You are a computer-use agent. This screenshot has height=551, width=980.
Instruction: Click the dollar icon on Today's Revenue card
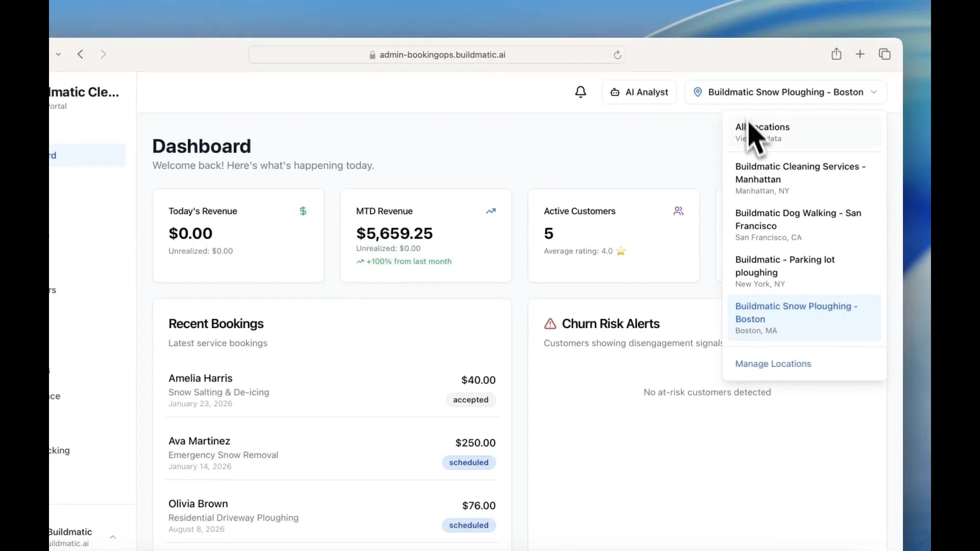tap(303, 211)
